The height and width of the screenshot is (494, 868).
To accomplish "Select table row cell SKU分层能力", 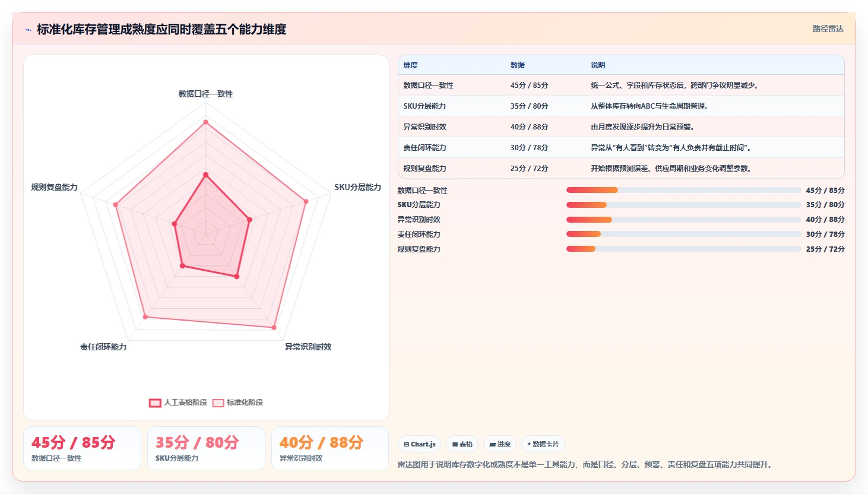I will click(425, 106).
